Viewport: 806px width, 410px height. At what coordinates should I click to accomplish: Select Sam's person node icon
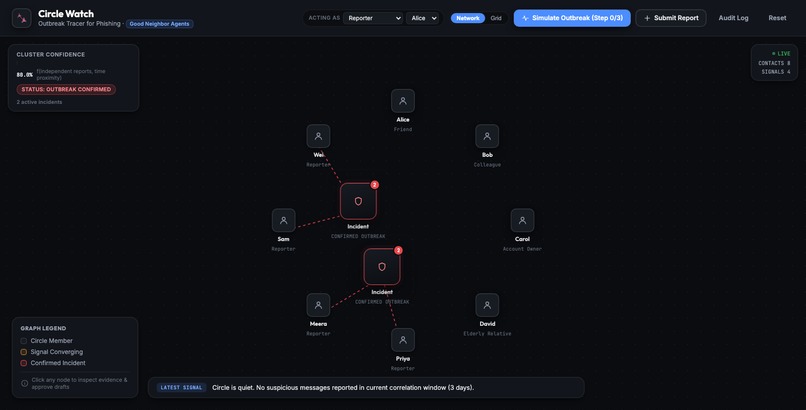coord(284,220)
